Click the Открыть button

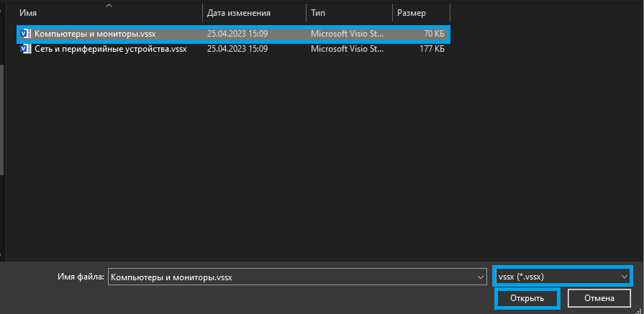[x=527, y=298]
